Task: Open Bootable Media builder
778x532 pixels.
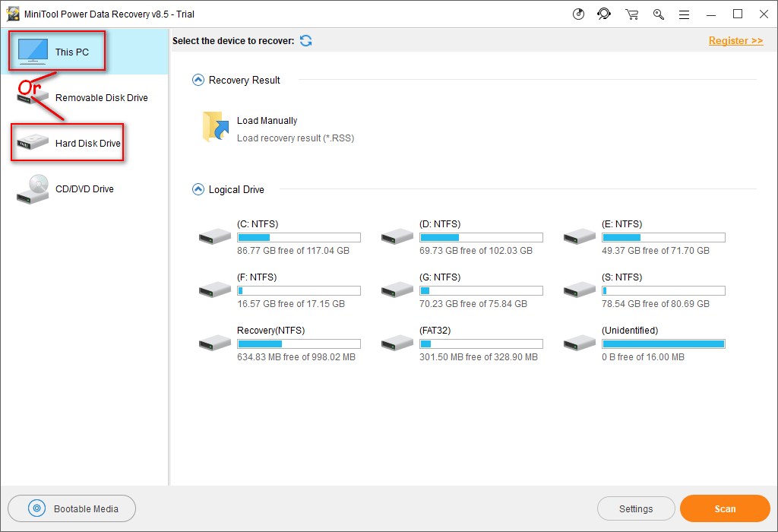Action: point(72,508)
